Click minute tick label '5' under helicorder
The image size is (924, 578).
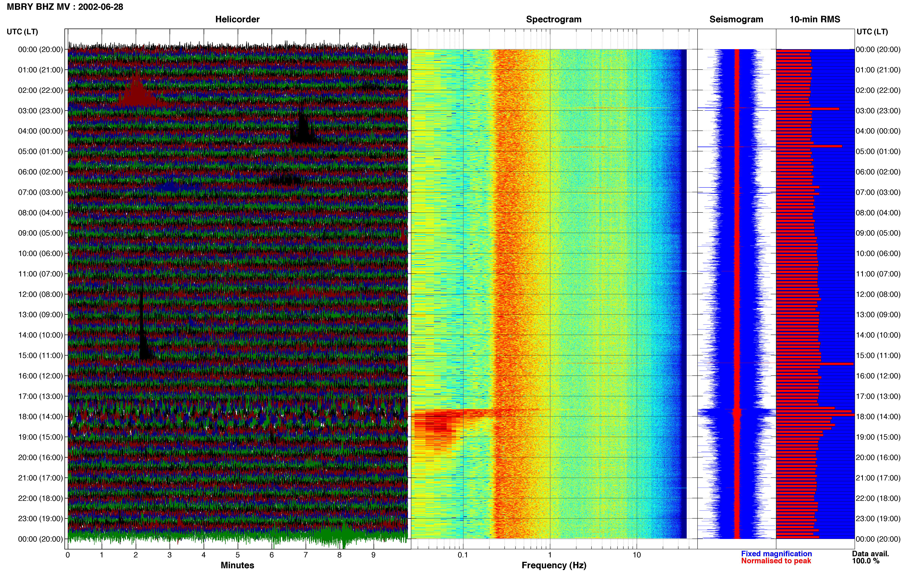click(238, 555)
